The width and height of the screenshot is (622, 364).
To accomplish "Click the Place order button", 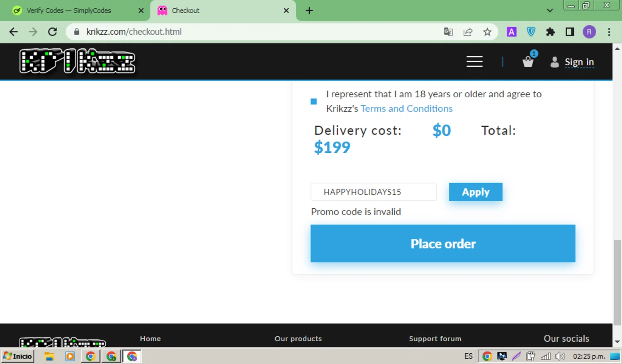I will coord(443,243).
